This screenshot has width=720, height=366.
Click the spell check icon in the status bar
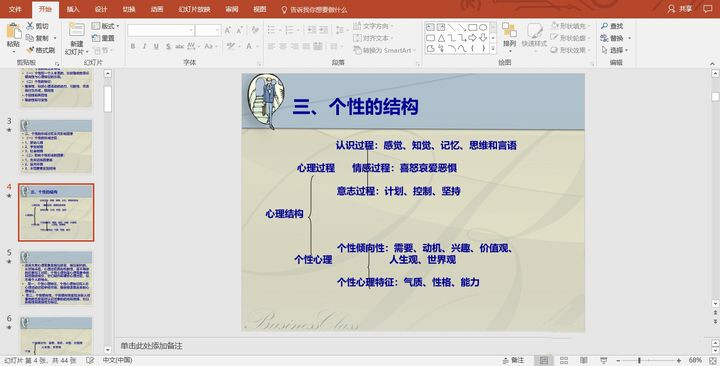click(x=90, y=360)
